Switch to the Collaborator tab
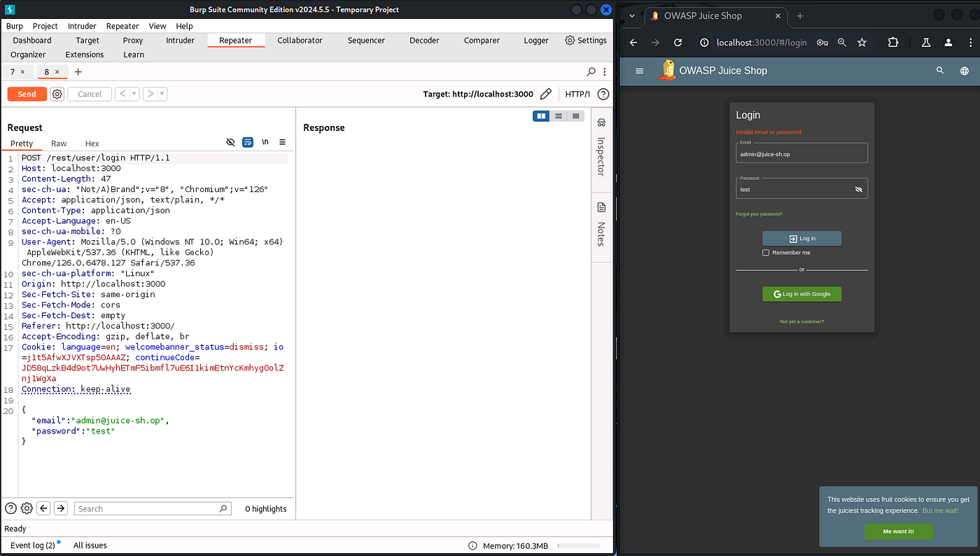The image size is (980, 556). click(300, 40)
